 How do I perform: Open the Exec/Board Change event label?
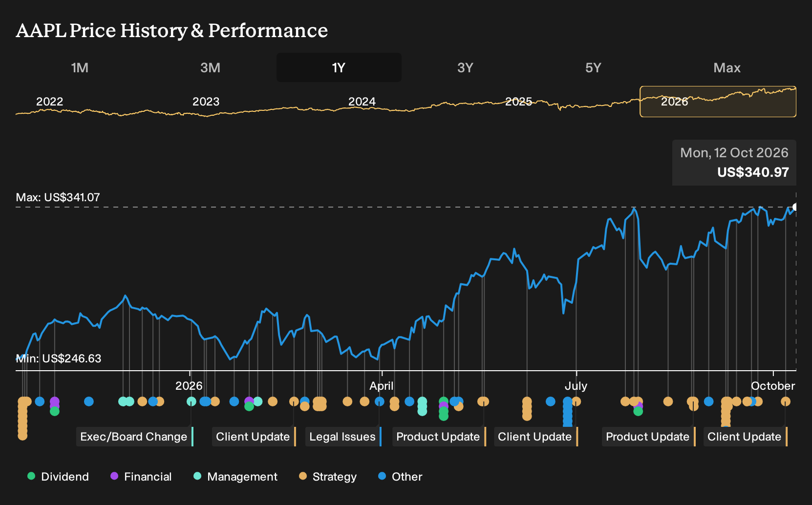pyautogui.click(x=135, y=437)
